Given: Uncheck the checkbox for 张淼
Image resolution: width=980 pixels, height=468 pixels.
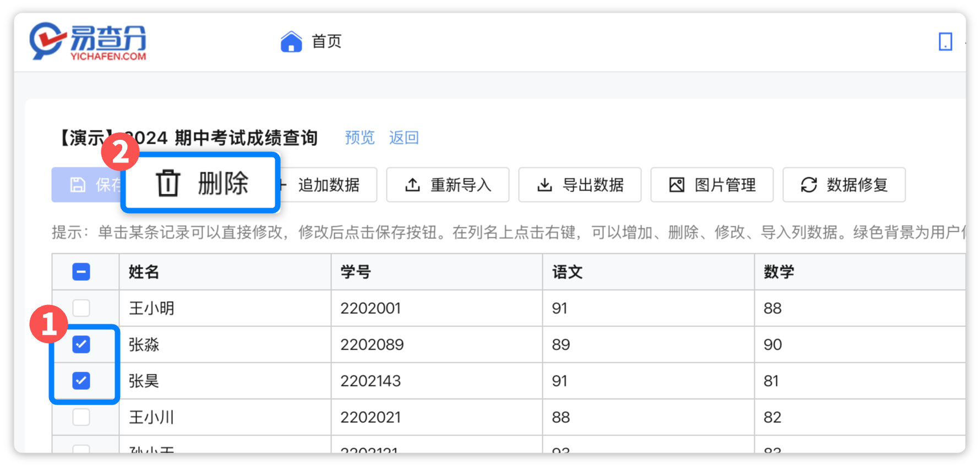Looking at the screenshot, I should pos(81,345).
